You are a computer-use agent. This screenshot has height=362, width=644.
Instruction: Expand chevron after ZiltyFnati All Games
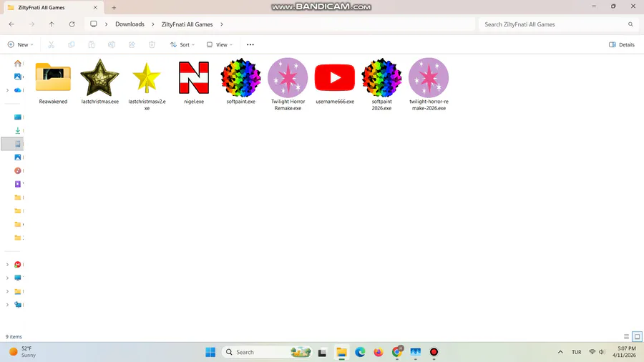(x=222, y=24)
